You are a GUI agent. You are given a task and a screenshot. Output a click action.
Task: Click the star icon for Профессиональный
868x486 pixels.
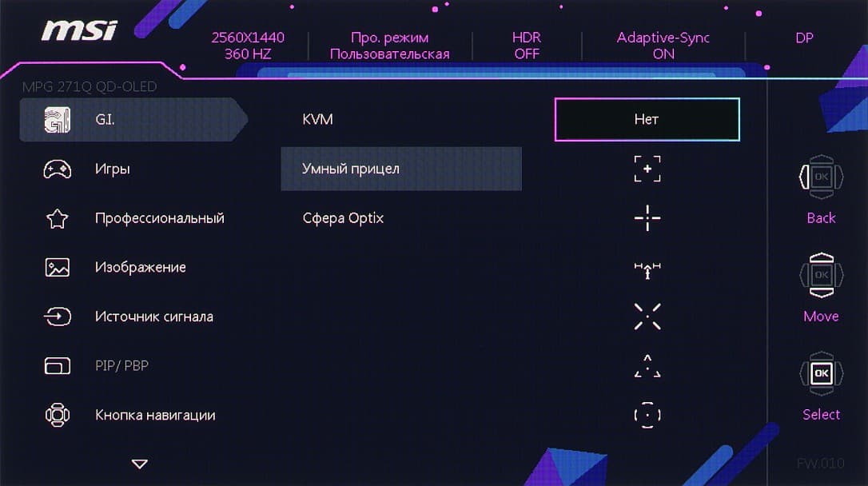pos(57,218)
